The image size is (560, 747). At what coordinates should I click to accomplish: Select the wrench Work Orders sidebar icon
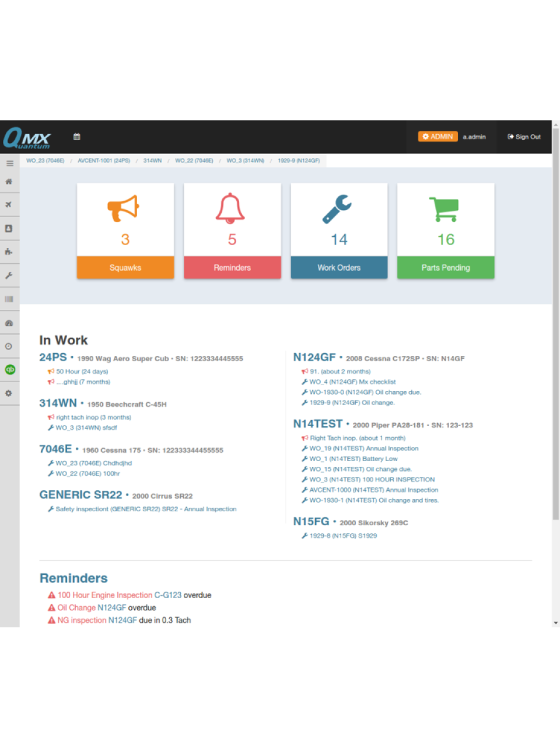point(9,275)
